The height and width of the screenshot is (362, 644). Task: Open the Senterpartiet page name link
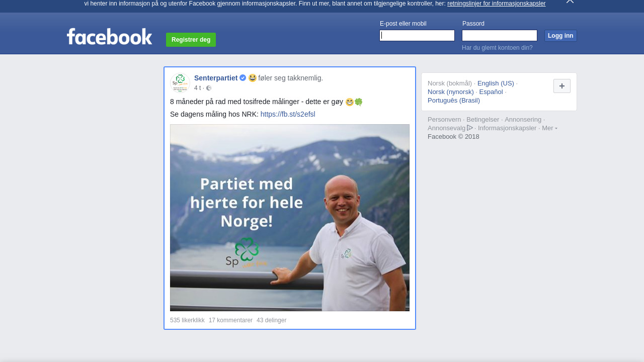(216, 78)
